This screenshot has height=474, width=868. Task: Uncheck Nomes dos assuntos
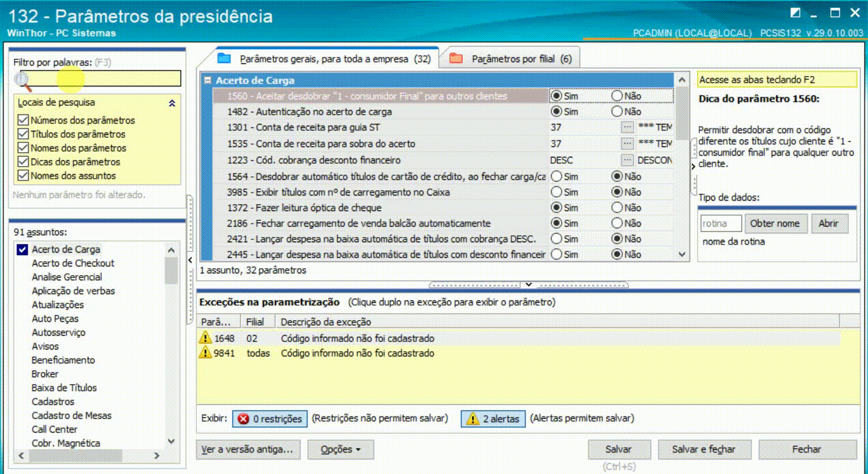coord(23,175)
